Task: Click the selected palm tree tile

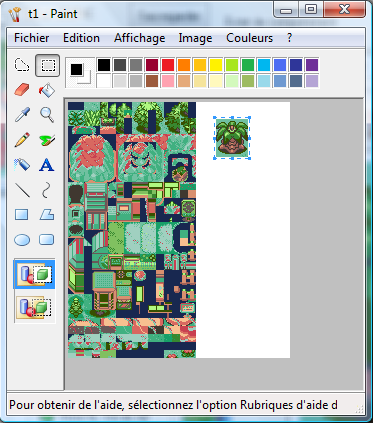Action: coord(232,138)
